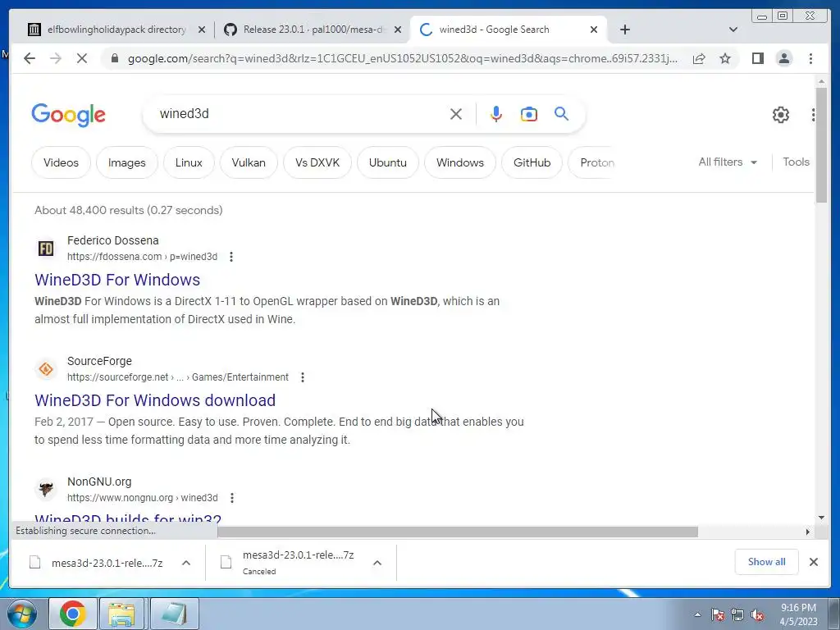840x630 pixels.
Task: Open WineD3D builds for win32 link
Action: click(128, 518)
